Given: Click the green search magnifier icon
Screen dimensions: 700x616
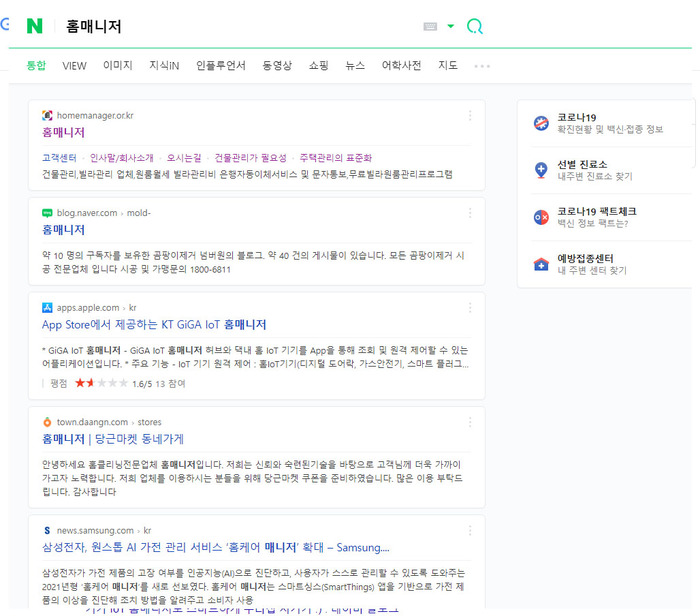Looking at the screenshot, I should [x=475, y=26].
